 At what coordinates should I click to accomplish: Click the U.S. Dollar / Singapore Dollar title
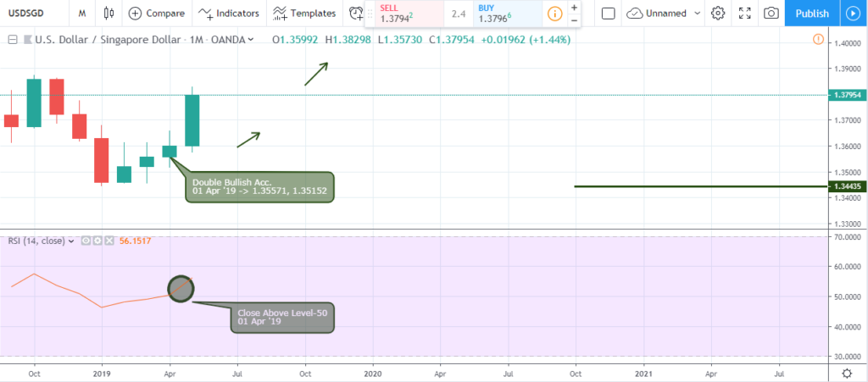tap(108, 40)
